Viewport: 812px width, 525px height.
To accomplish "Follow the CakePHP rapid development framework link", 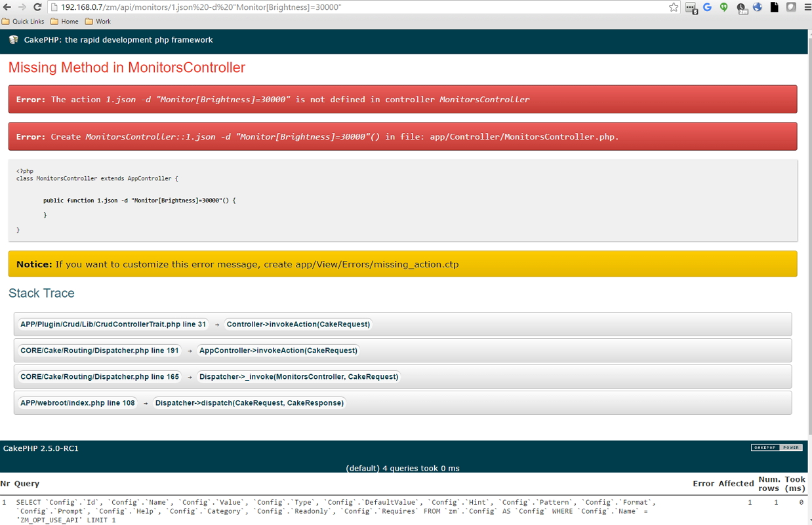I will click(x=118, y=40).
